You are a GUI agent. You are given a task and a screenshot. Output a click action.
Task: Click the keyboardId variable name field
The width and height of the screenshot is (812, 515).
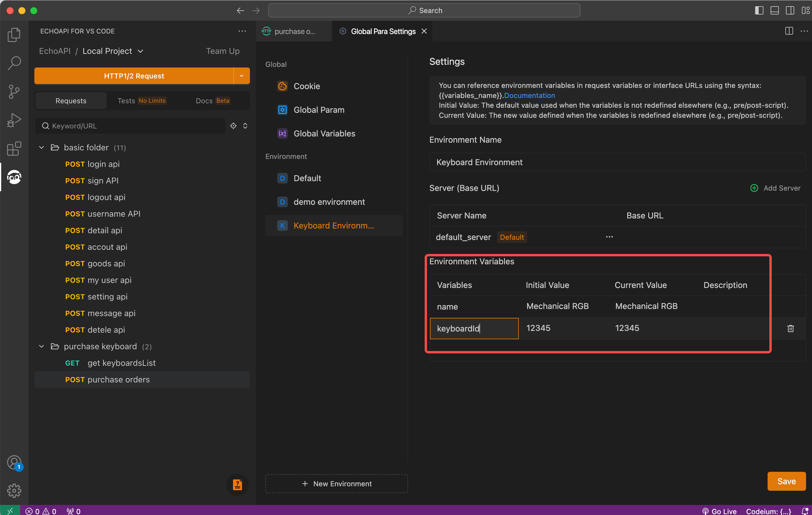click(474, 328)
